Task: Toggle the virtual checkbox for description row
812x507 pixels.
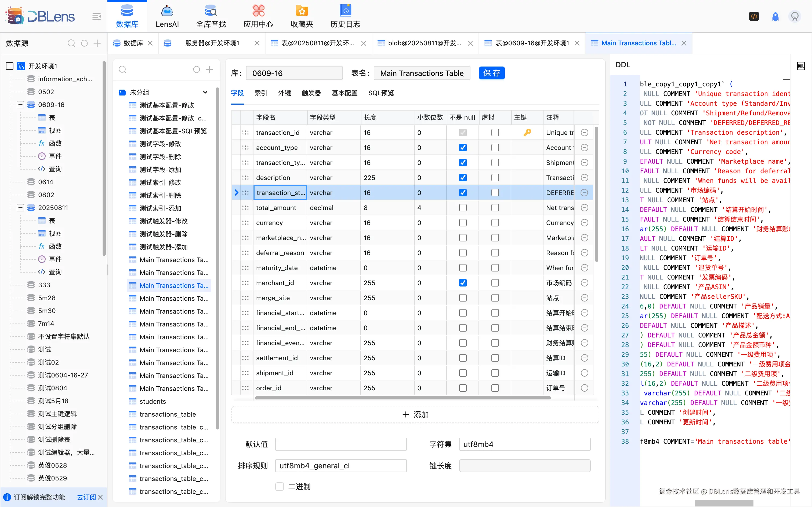Action: [495, 178]
